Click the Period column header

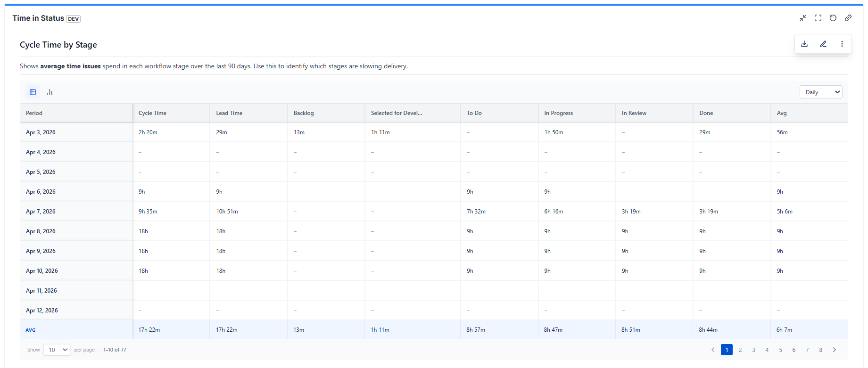pos(76,113)
